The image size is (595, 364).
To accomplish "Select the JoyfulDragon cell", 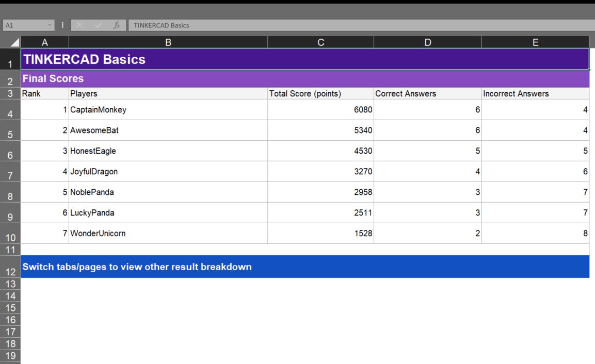I will [168, 172].
